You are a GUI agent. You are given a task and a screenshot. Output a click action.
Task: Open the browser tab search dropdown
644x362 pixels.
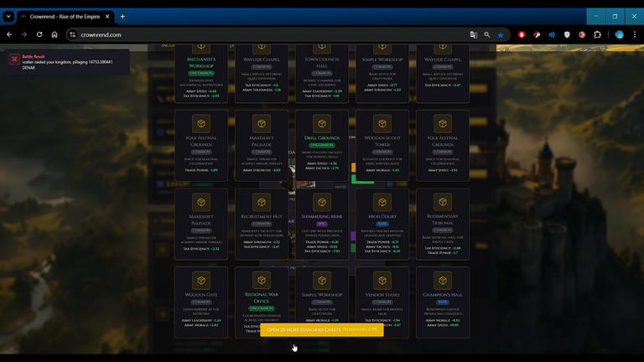pos(8,17)
